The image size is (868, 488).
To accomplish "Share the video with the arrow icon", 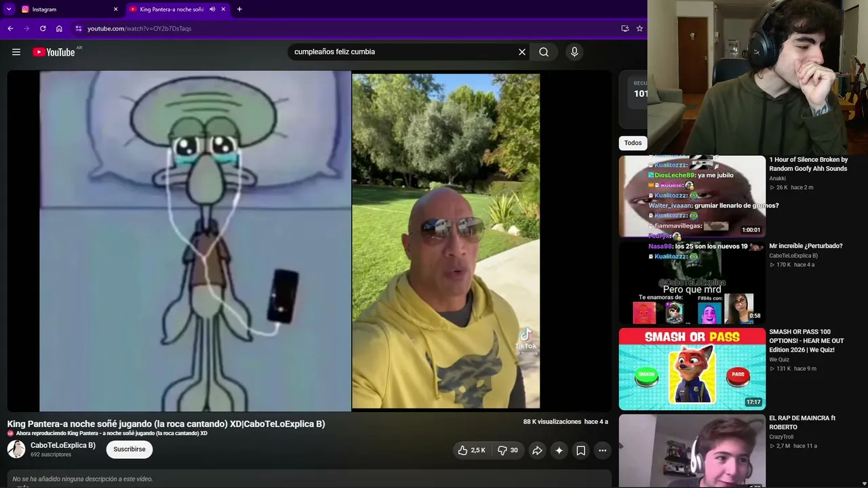I will coord(537,450).
